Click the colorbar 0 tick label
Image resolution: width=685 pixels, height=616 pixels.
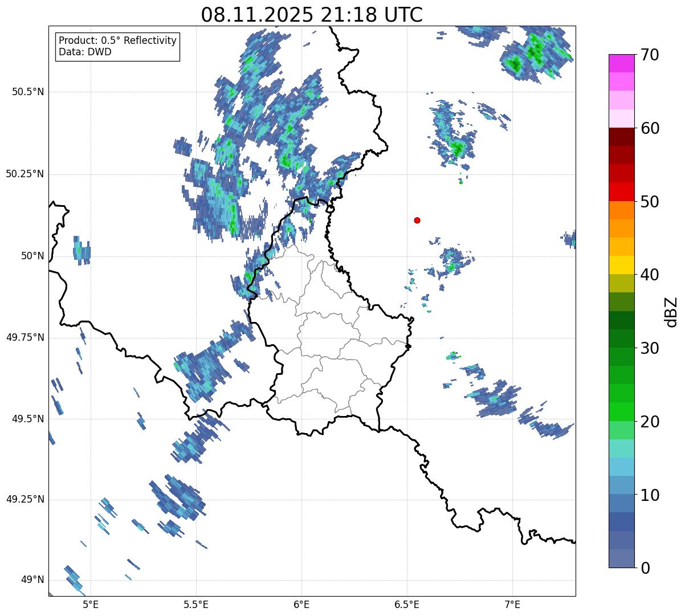(644, 568)
